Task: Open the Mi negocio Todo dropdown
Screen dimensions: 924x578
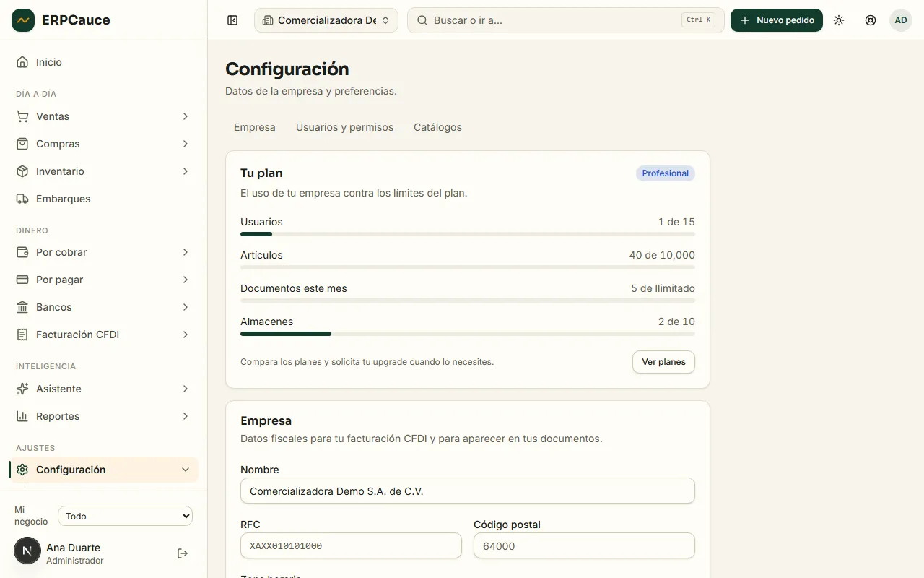Action: (126, 516)
